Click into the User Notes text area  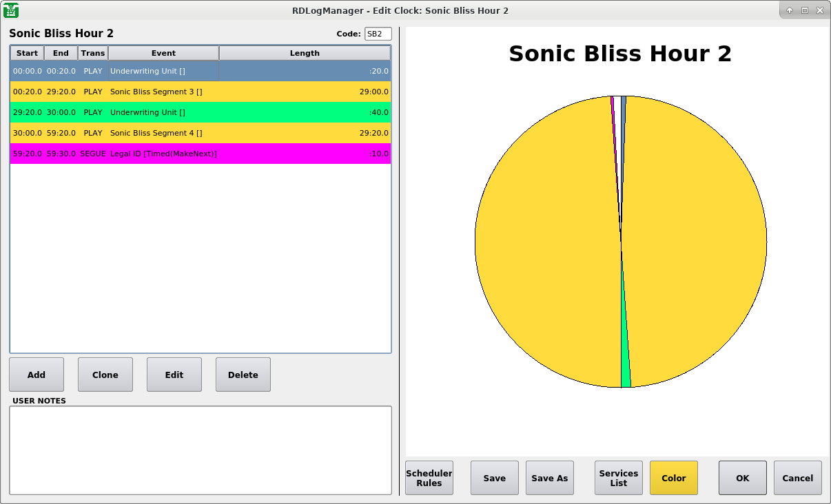pos(200,450)
